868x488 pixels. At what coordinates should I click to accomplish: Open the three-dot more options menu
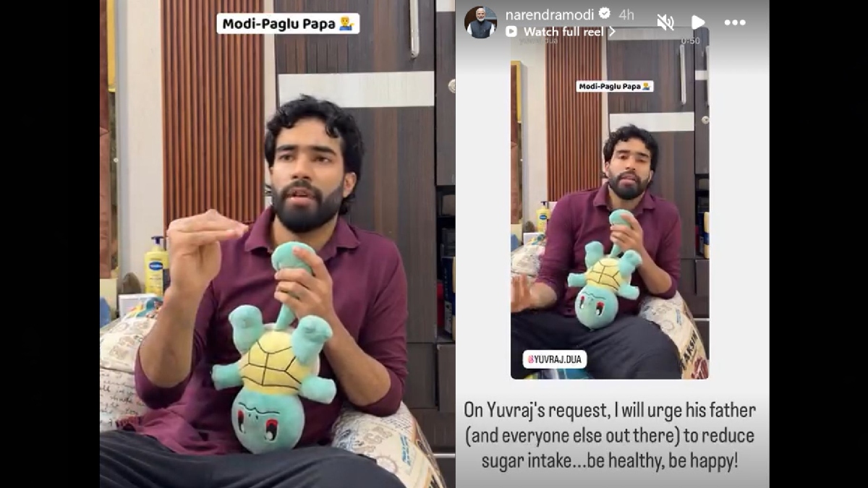(735, 22)
